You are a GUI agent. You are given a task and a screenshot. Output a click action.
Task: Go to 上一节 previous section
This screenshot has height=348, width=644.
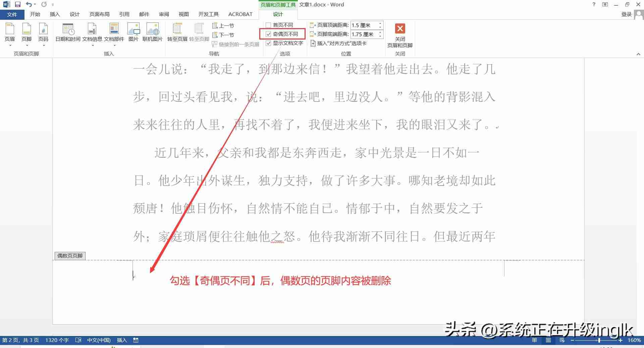[223, 25]
